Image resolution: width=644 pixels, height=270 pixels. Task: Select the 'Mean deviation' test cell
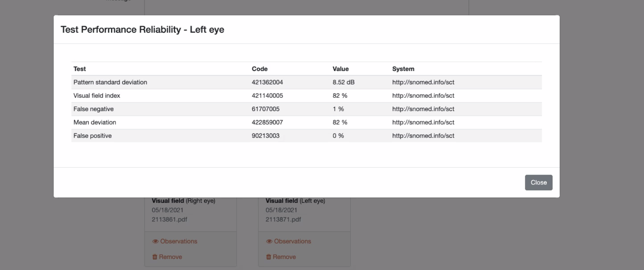coord(95,122)
